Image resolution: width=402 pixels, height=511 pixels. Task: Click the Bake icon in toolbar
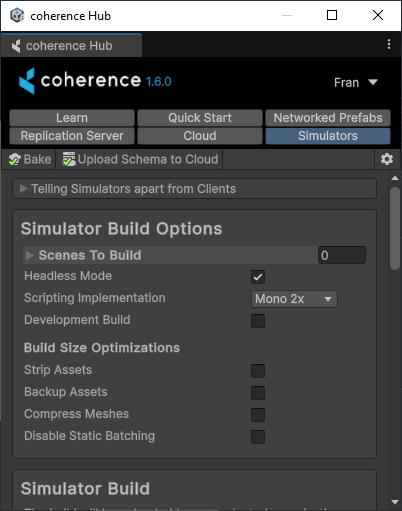[14, 159]
